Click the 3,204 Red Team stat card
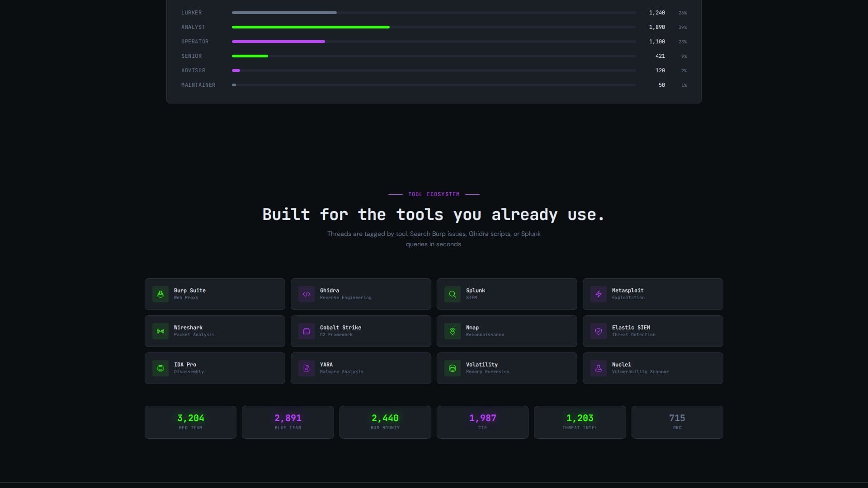The image size is (868, 488). pos(190,422)
